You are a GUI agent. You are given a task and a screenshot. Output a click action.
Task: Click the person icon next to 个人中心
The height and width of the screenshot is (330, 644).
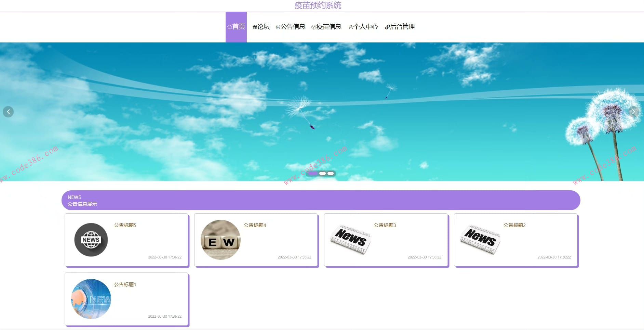coord(350,27)
